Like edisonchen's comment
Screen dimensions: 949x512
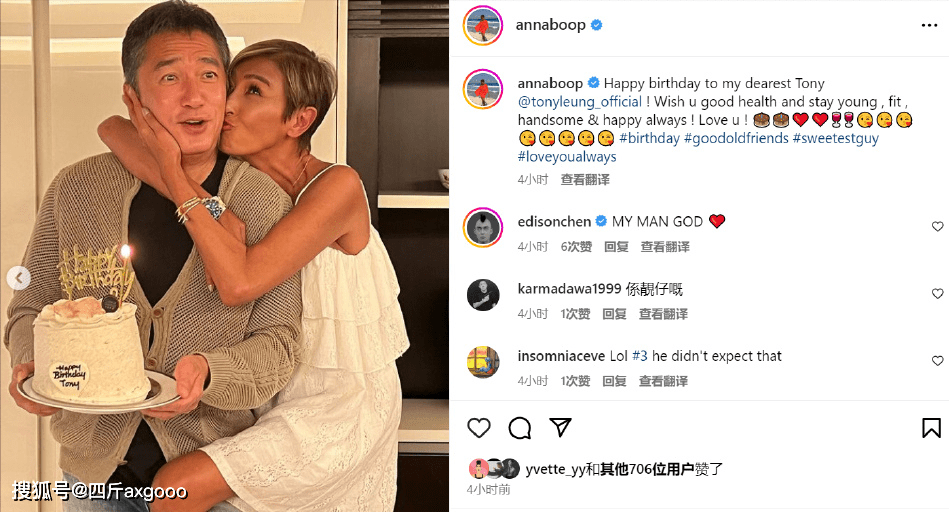click(x=938, y=226)
